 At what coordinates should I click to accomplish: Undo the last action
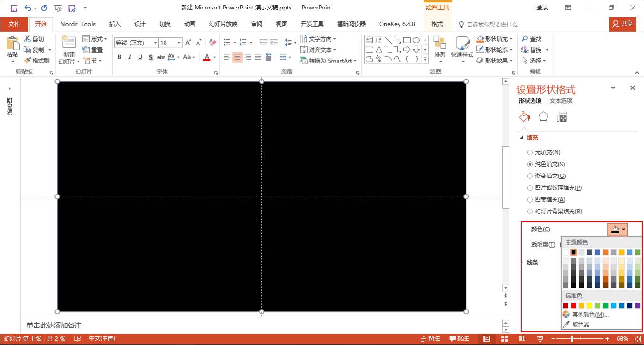pos(27,8)
